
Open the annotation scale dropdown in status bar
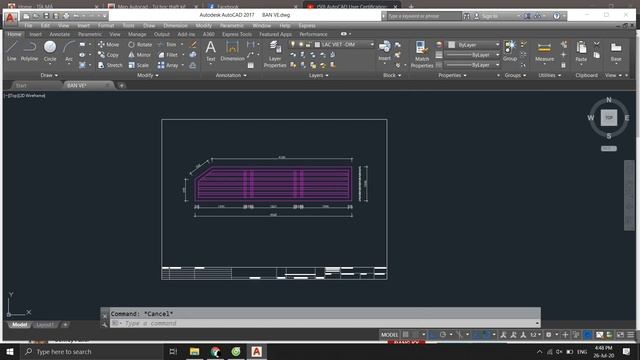pyautogui.click(x=536, y=335)
